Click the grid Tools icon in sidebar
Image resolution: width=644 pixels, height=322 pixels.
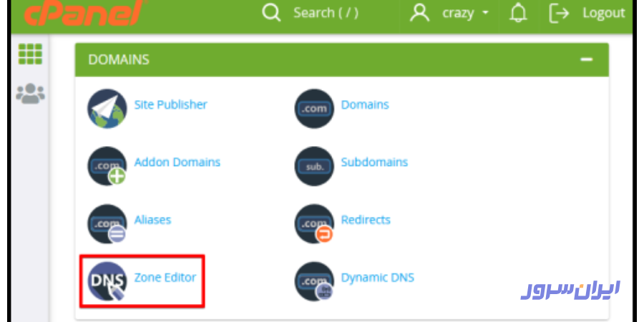pyautogui.click(x=30, y=54)
